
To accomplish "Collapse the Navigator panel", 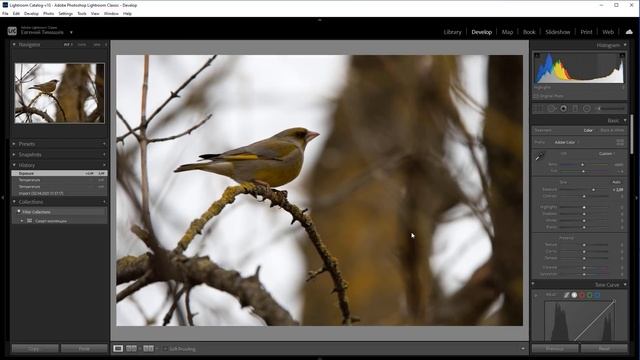I will [14, 44].
